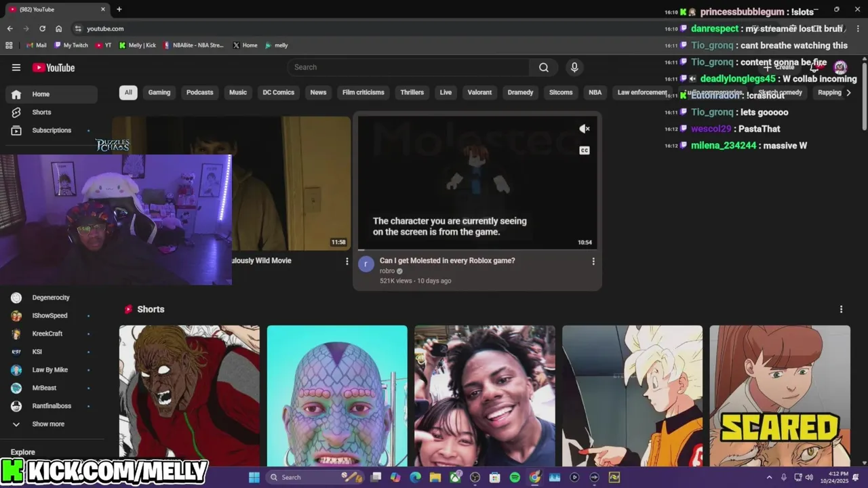The width and height of the screenshot is (868, 488).
Task: Click the Shorts icon in sidebar
Action: [16, 112]
